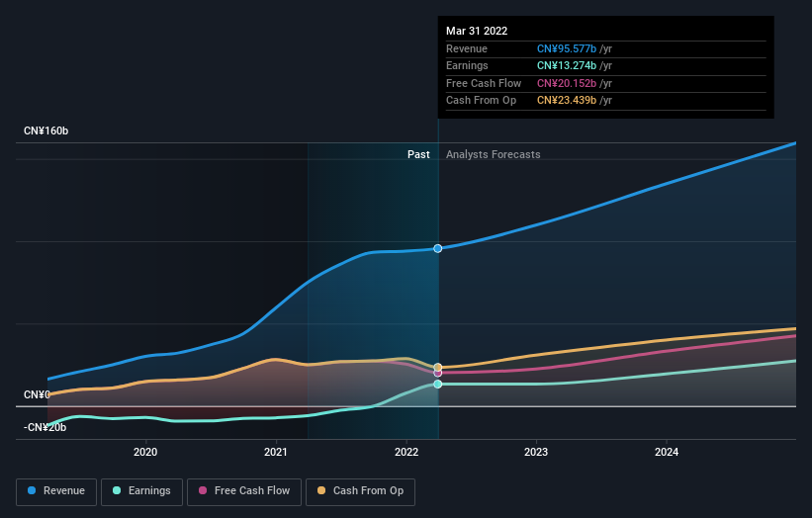Click the 2020 x-axis label
The width and height of the screenshot is (812, 518).
pos(145,452)
